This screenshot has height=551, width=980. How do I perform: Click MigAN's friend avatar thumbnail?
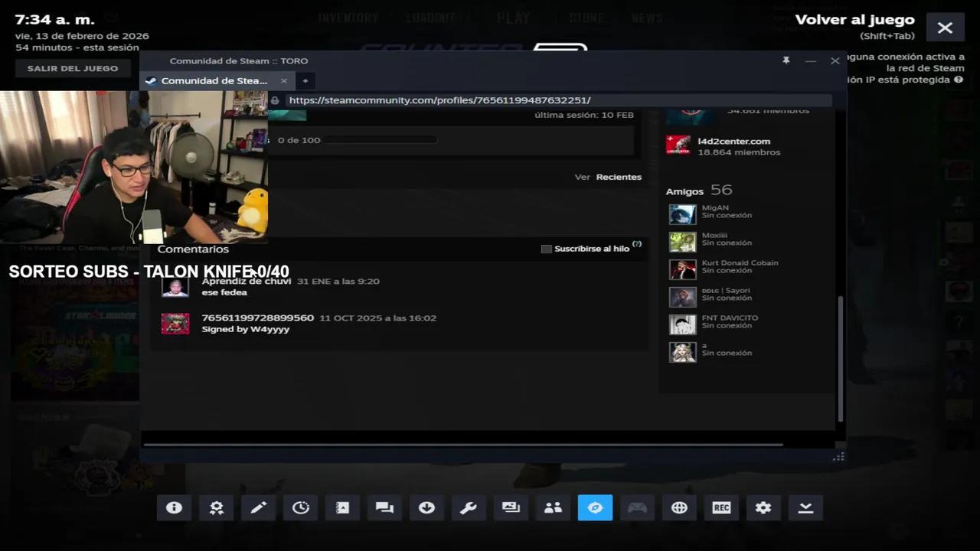(682, 214)
